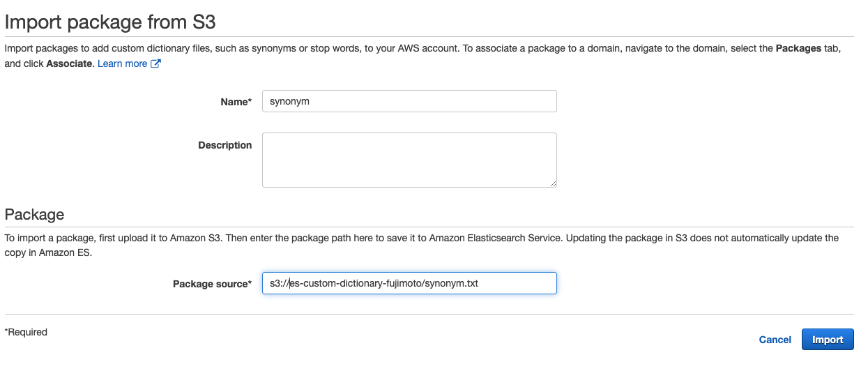The height and width of the screenshot is (378, 868).
Task: Click the *Required footnote text
Action: coord(26,332)
